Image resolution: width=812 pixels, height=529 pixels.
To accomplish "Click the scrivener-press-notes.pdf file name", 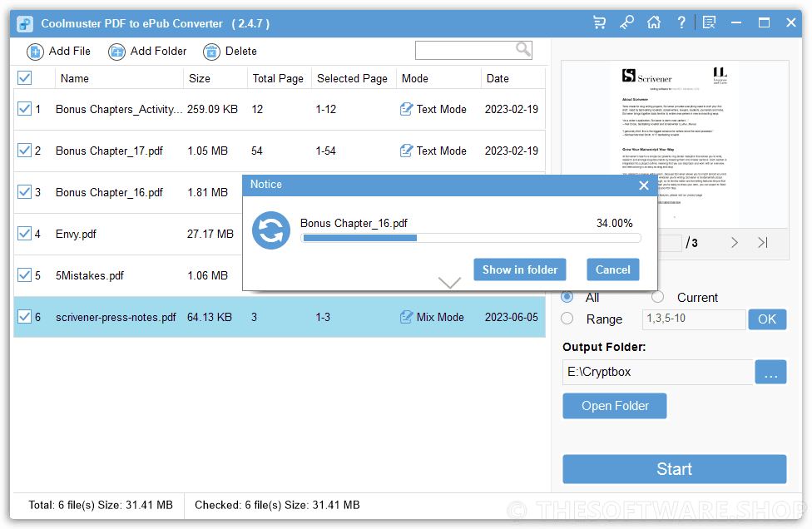I will click(x=116, y=317).
